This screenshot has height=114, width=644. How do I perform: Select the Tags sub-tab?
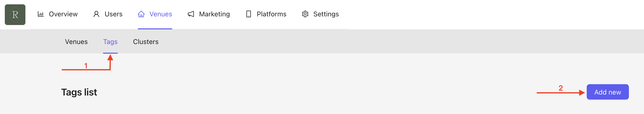(110, 42)
